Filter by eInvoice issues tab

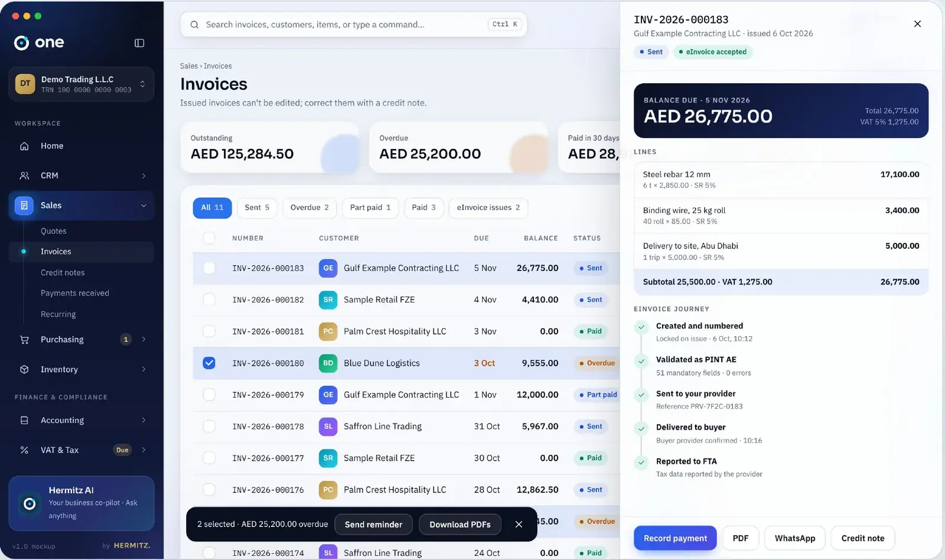coord(488,208)
